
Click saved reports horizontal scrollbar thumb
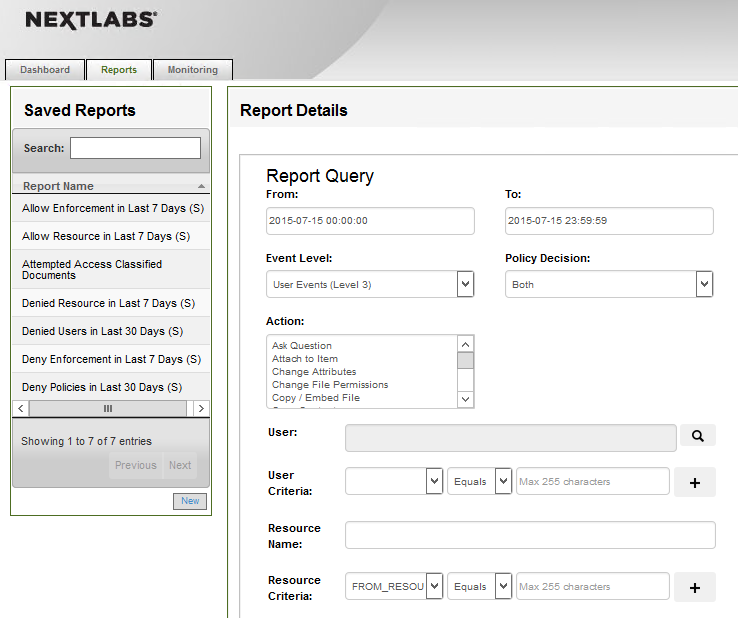pyautogui.click(x=108, y=409)
